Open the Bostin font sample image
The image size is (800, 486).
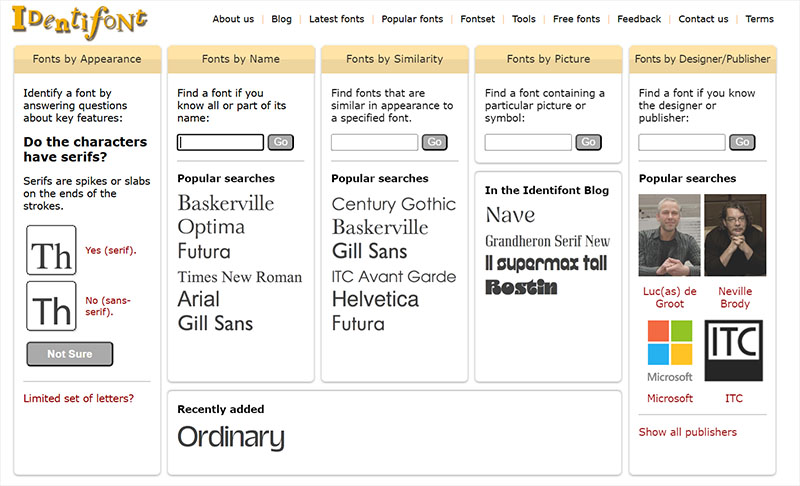click(x=521, y=288)
